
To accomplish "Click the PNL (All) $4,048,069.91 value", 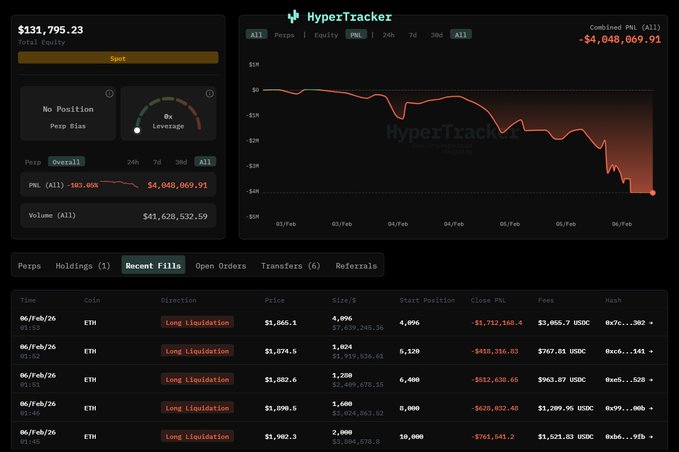I will [178, 185].
